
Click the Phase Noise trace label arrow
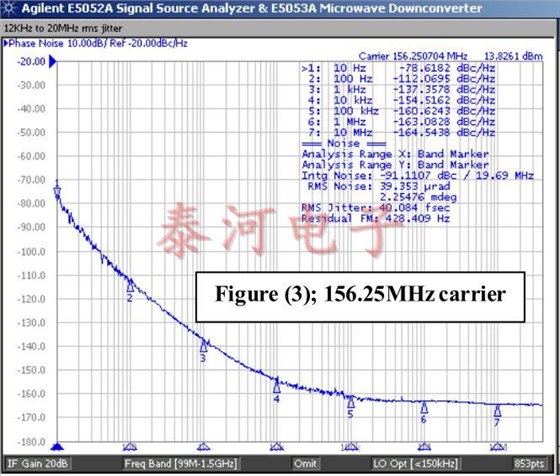(6, 44)
